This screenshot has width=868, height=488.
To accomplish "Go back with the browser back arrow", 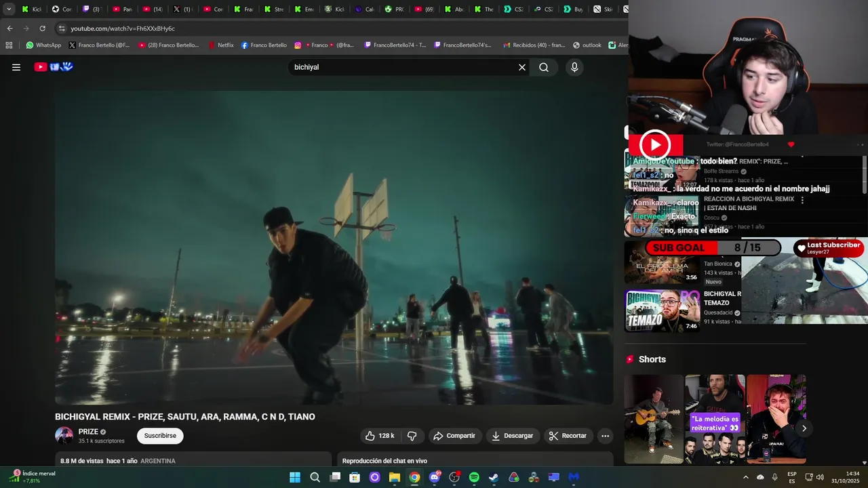I will click(9, 28).
